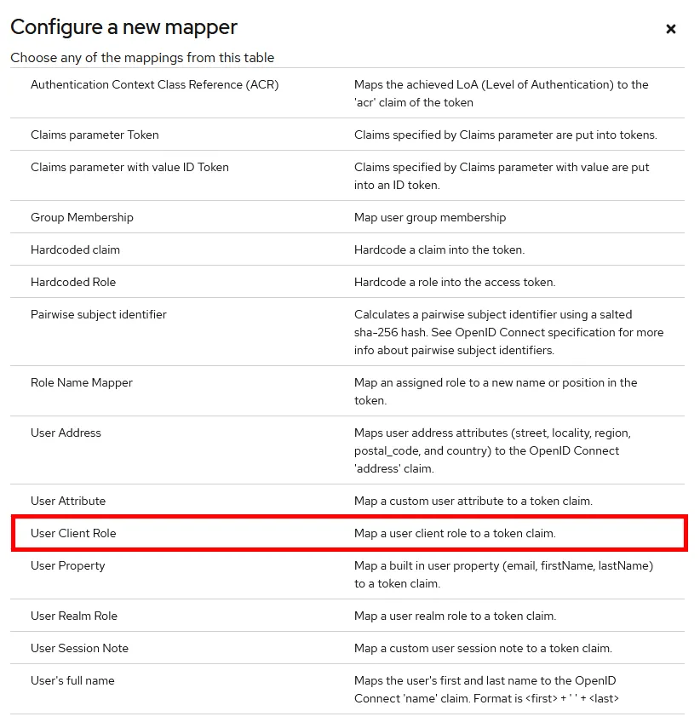Close the Configure a new mapper dialog

click(670, 29)
